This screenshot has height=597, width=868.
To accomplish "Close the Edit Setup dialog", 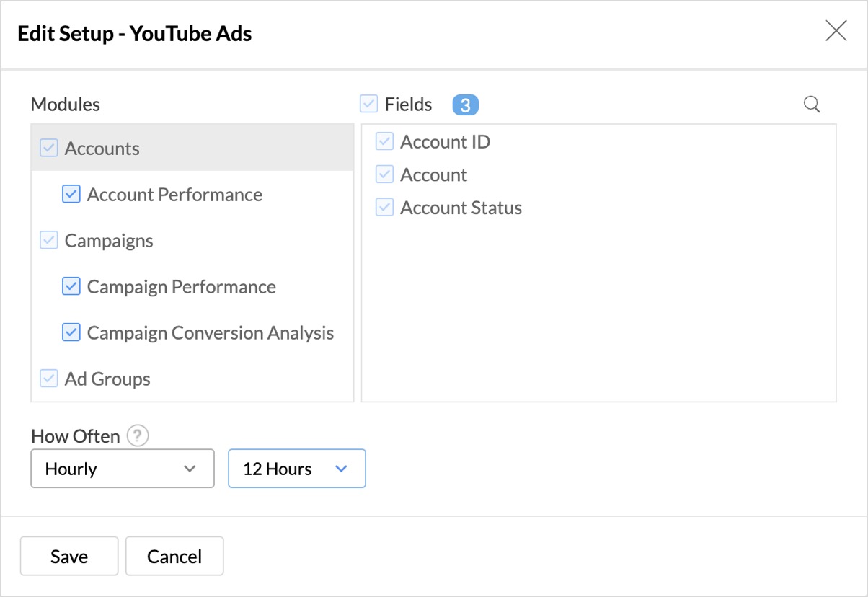I will pyautogui.click(x=836, y=30).
